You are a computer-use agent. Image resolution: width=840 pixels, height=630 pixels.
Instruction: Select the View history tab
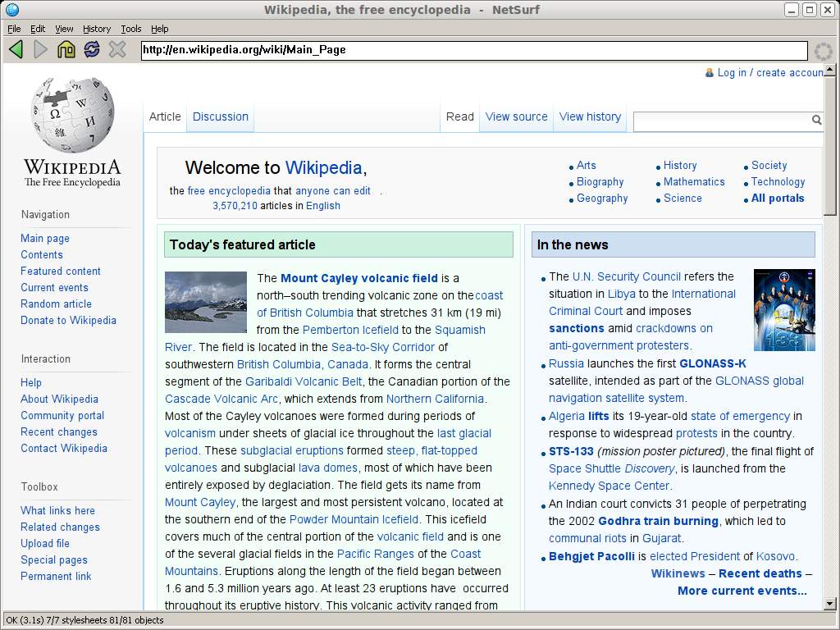pyautogui.click(x=590, y=116)
